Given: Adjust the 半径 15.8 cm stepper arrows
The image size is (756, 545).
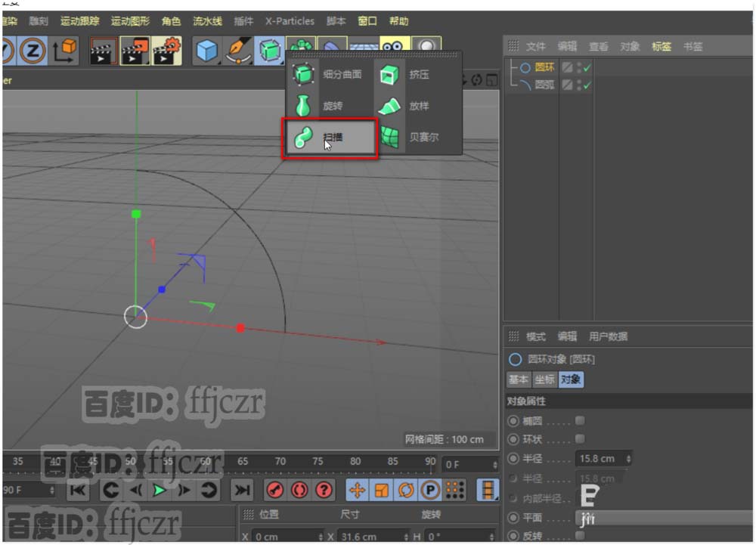Looking at the screenshot, I should 628,459.
